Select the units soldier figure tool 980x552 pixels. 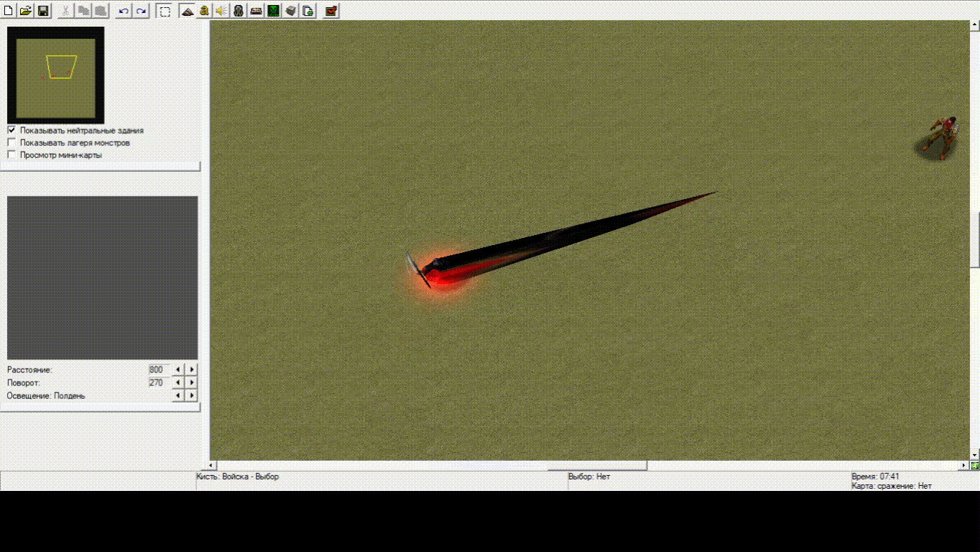pos(239,11)
